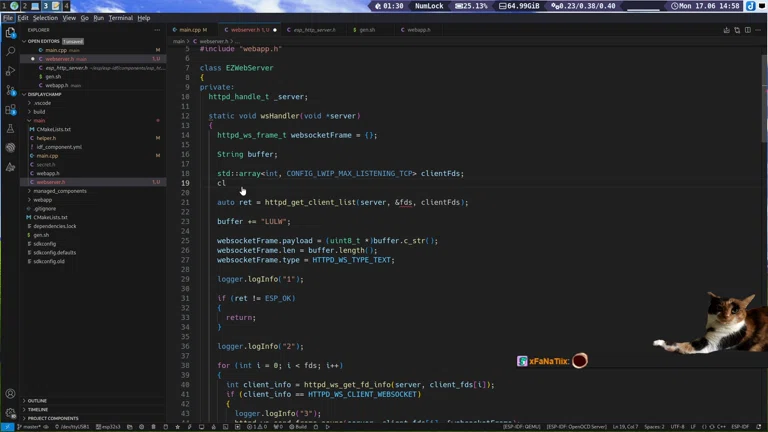Open helper.h in the file explorer

click(46, 138)
